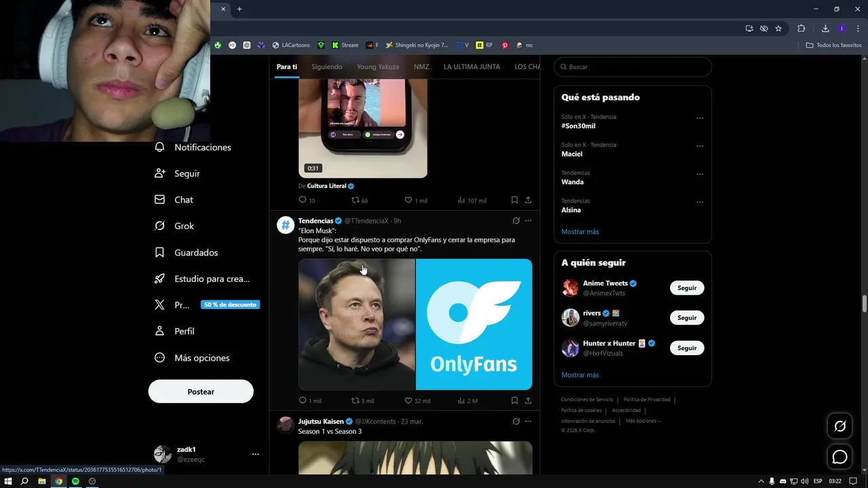868x488 pixels.
Task: Open account menu next to zadk1
Action: click(256, 454)
